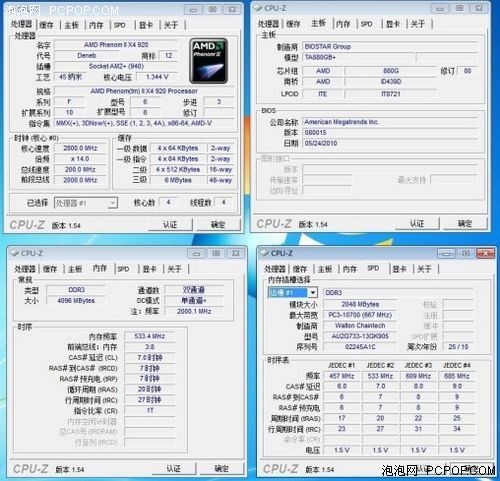Switch to 主板 tab in processor window
500x481 pixels.
[x=72, y=25]
